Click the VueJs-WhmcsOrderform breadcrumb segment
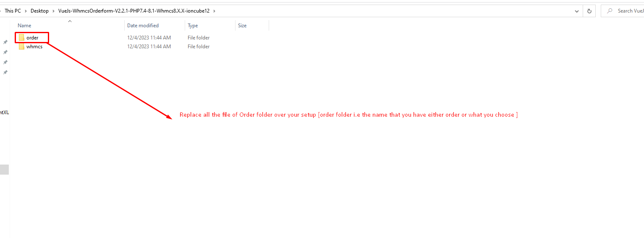The height and width of the screenshot is (238, 644). coord(134,11)
